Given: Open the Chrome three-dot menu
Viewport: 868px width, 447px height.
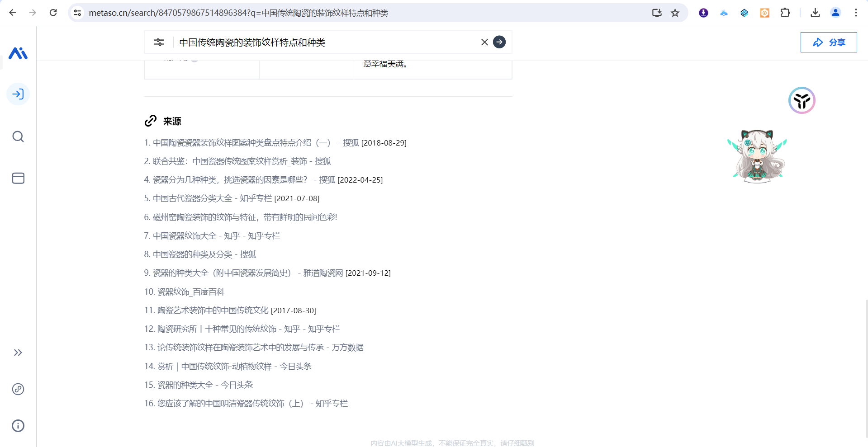Looking at the screenshot, I should click(856, 13).
